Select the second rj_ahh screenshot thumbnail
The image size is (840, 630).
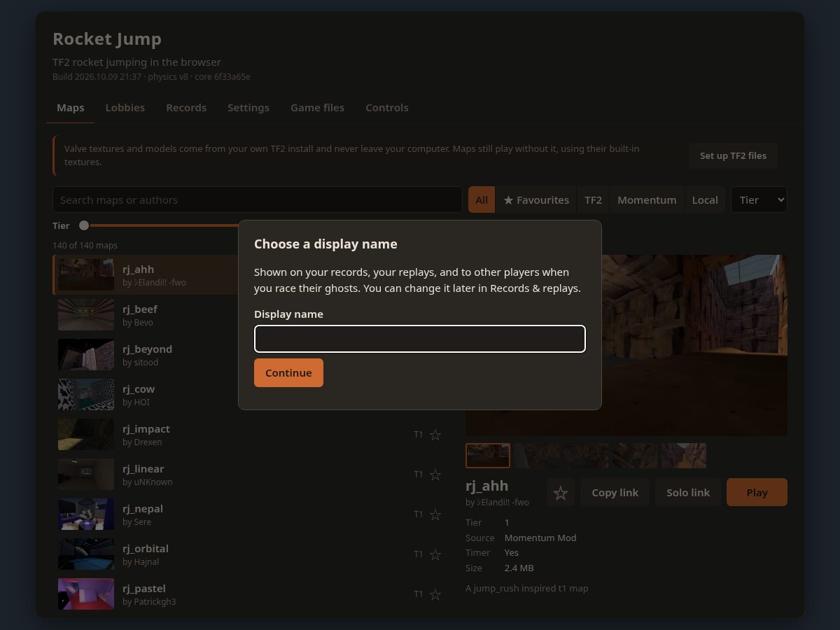pos(537,455)
